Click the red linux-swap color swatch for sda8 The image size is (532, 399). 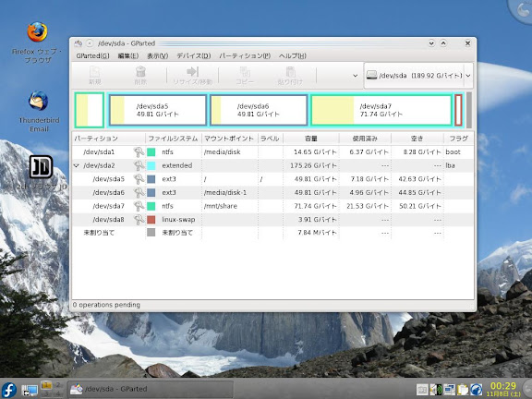point(151,220)
